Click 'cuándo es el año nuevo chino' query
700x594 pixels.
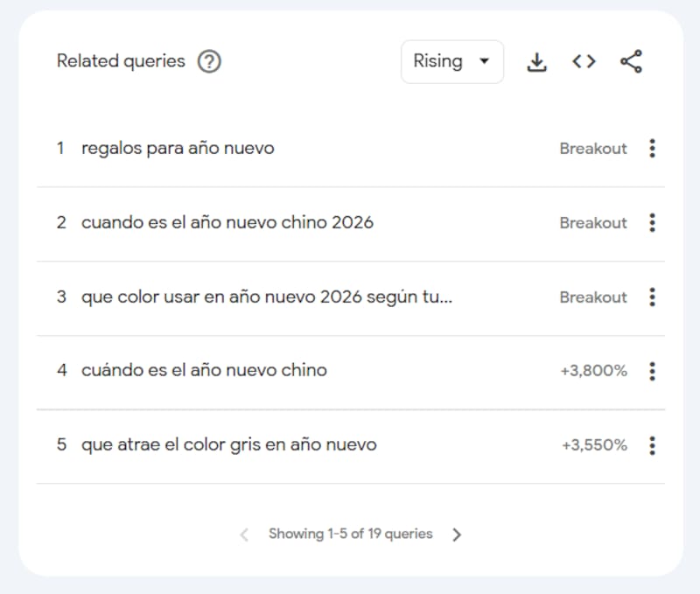point(204,371)
